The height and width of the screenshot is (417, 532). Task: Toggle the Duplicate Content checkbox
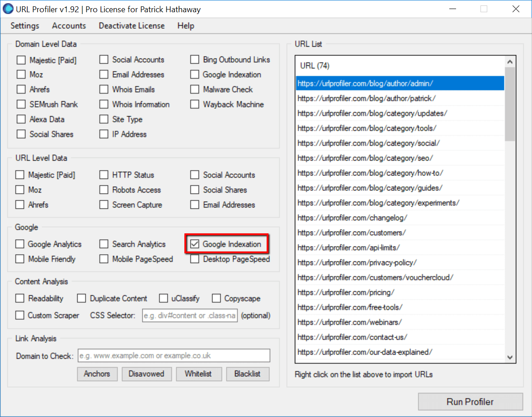point(81,298)
